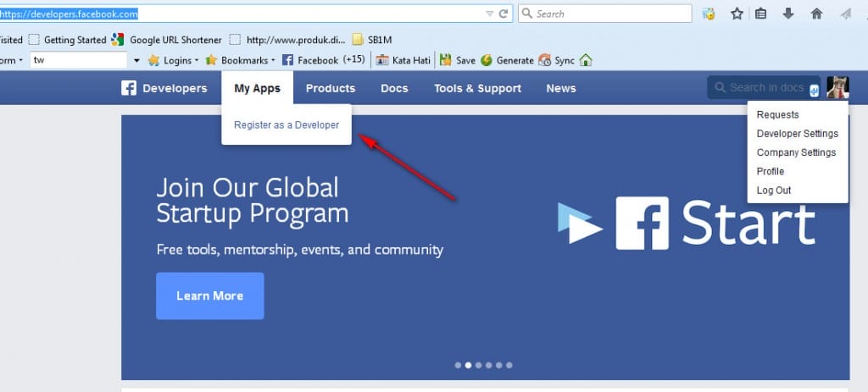
Task: Show bookmarks list via the clipboard icon
Action: coord(761,14)
